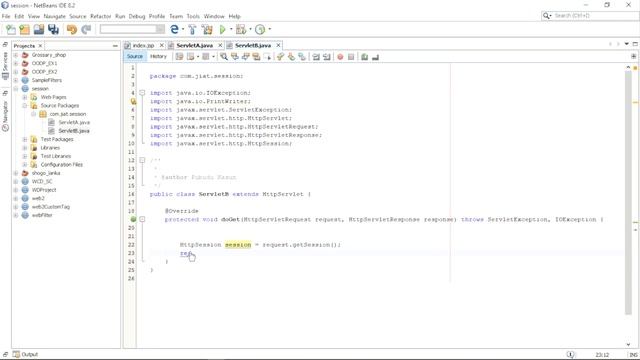Click the Clean and Build icon
This screenshot has width=640, height=360.
(207, 29)
